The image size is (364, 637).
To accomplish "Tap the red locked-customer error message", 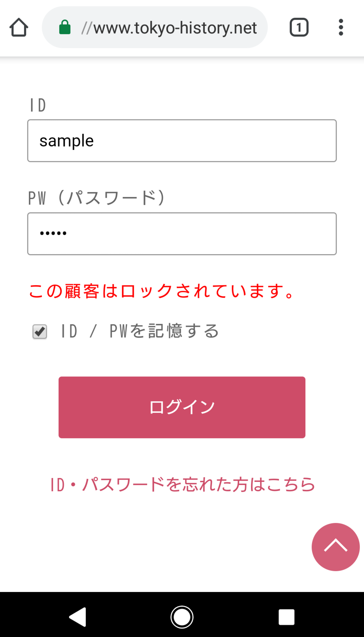I will (161, 291).
